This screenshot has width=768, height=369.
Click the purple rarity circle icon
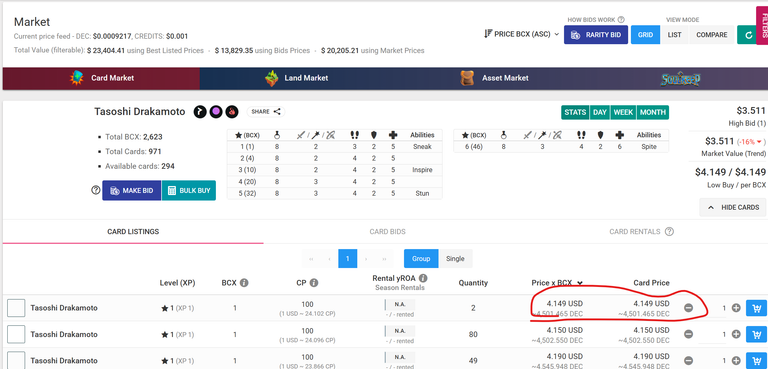pos(216,112)
